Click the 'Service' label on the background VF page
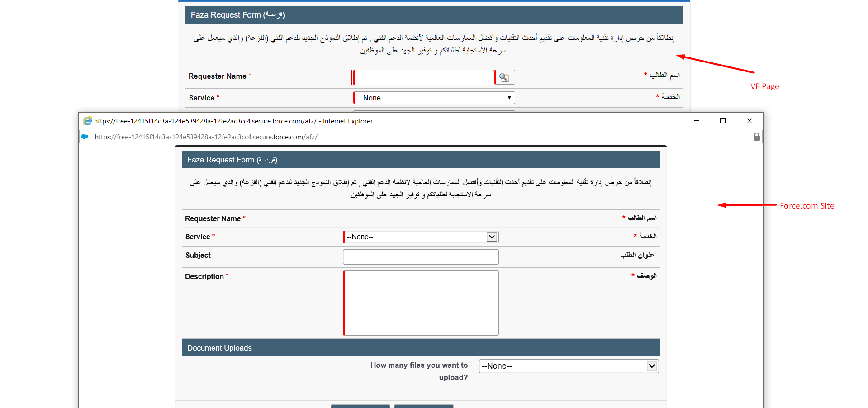This screenshot has height=408, width=868. (x=202, y=98)
